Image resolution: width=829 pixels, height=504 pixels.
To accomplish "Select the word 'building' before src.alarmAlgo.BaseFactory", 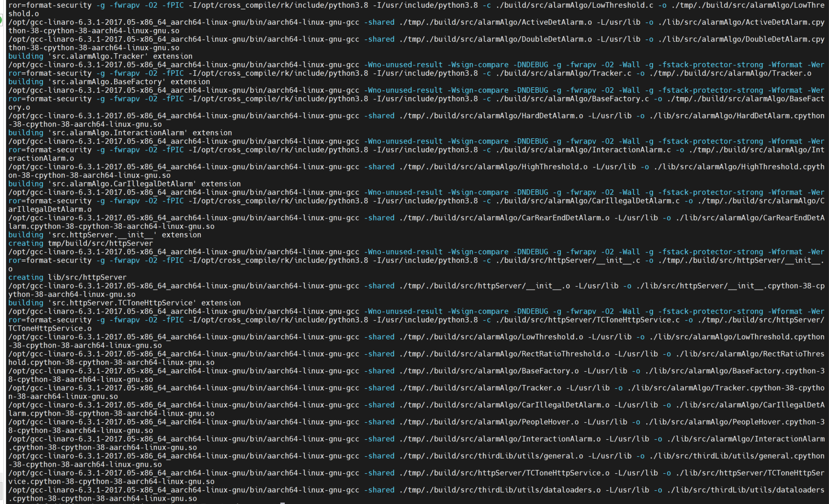I will point(25,81).
